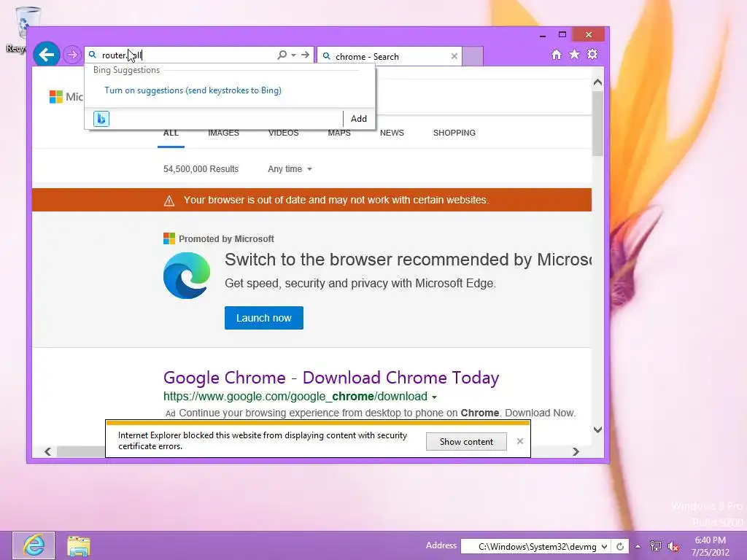The height and width of the screenshot is (560, 747).
Task: Click the taskbar clock showing 6:40 PM
Action: click(711, 546)
